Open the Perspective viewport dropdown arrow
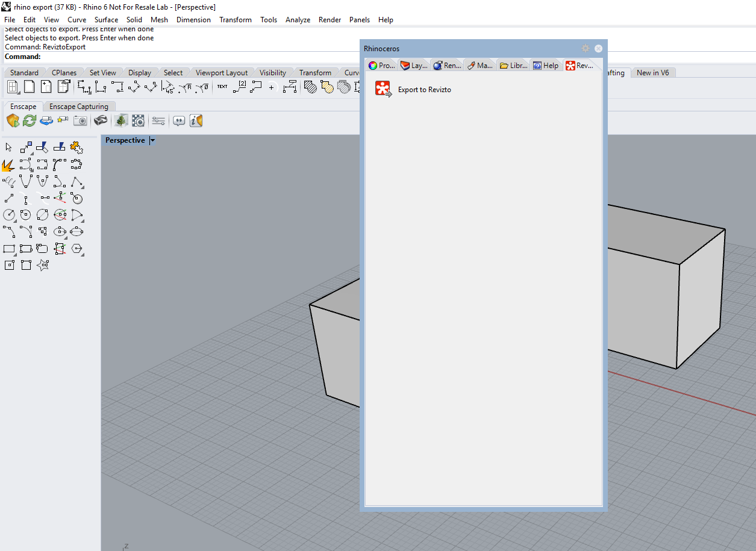The width and height of the screenshot is (756, 551). tap(152, 140)
